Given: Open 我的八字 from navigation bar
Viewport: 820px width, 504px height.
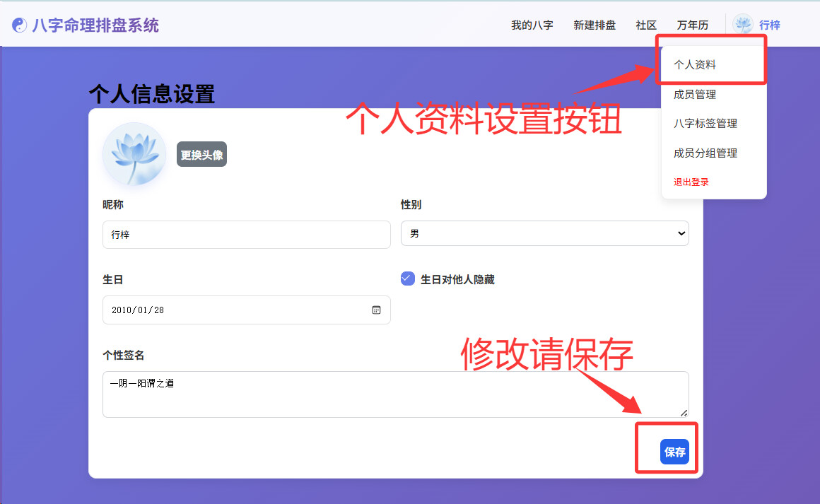Looking at the screenshot, I should 532,25.
